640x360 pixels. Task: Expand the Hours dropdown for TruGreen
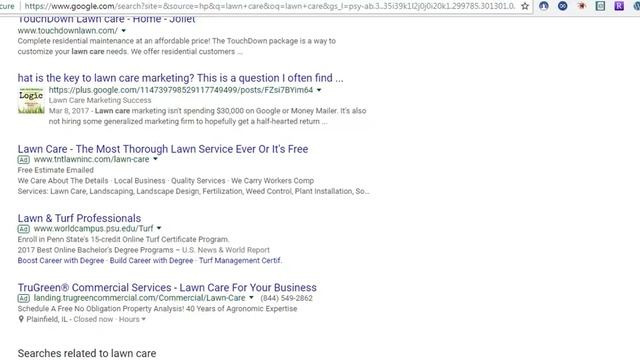(x=132, y=319)
